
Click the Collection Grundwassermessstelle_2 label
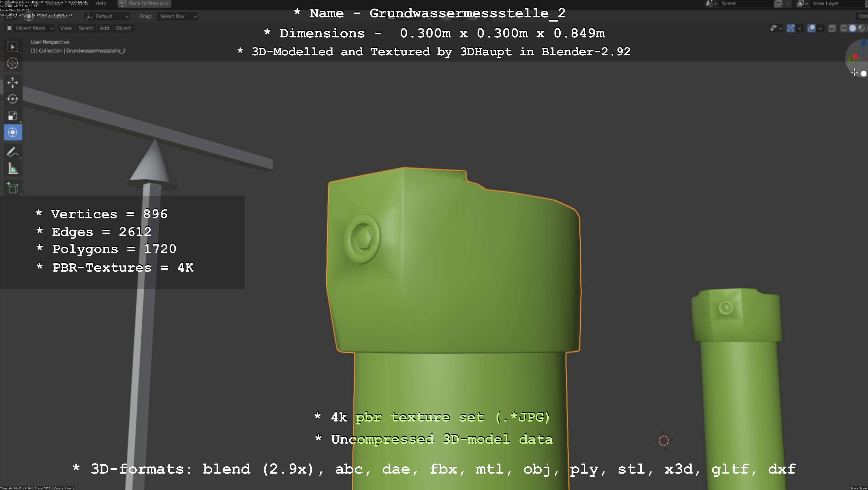[78, 51]
